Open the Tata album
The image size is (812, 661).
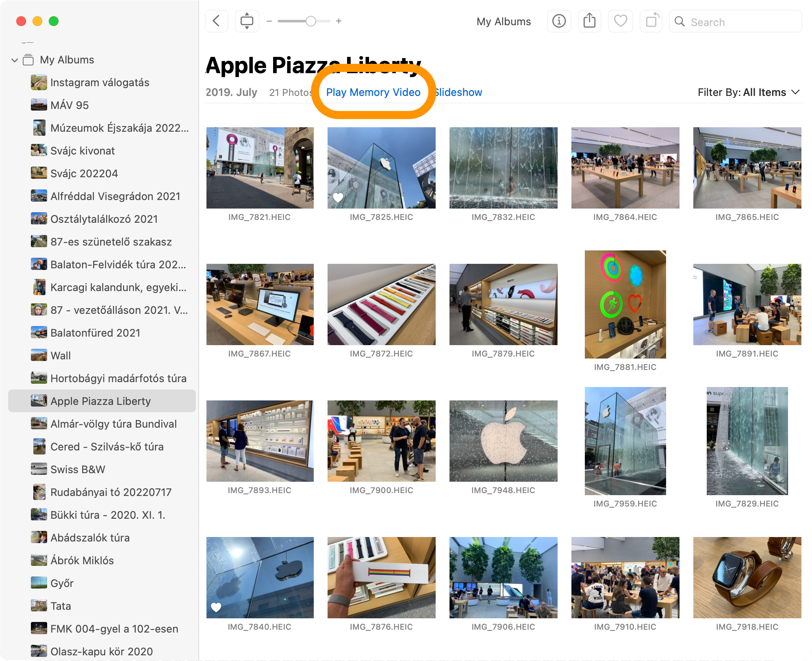(x=102, y=606)
